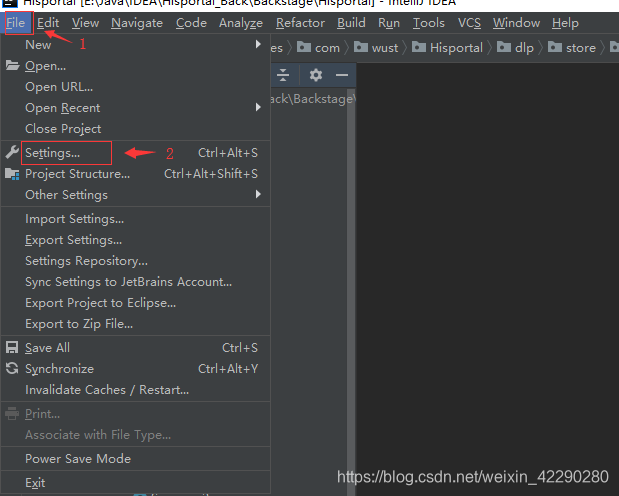Open the Edit menu
This screenshot has height=496, width=619.
[48, 23]
